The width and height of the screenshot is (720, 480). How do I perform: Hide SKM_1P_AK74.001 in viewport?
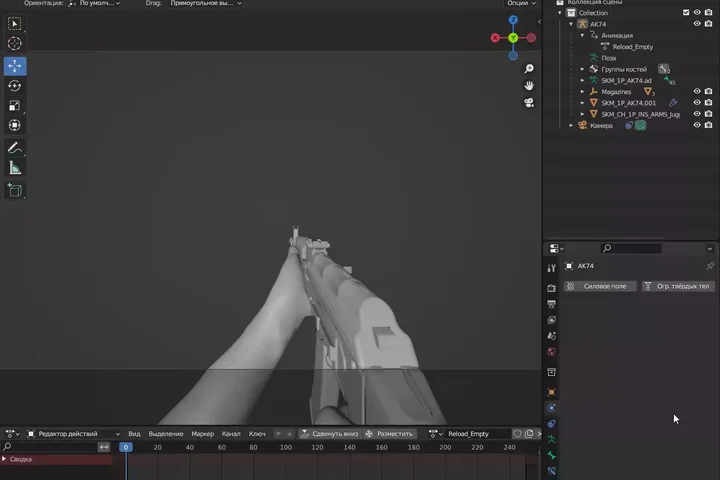point(697,103)
